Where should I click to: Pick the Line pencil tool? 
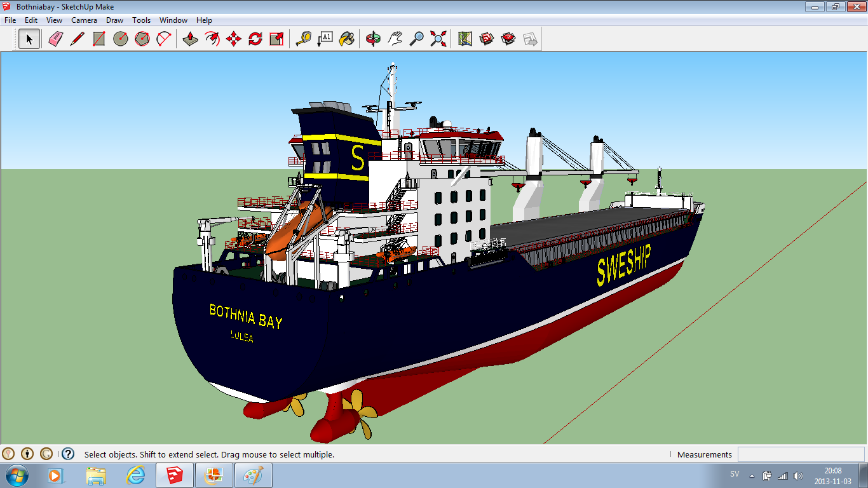tap(77, 39)
